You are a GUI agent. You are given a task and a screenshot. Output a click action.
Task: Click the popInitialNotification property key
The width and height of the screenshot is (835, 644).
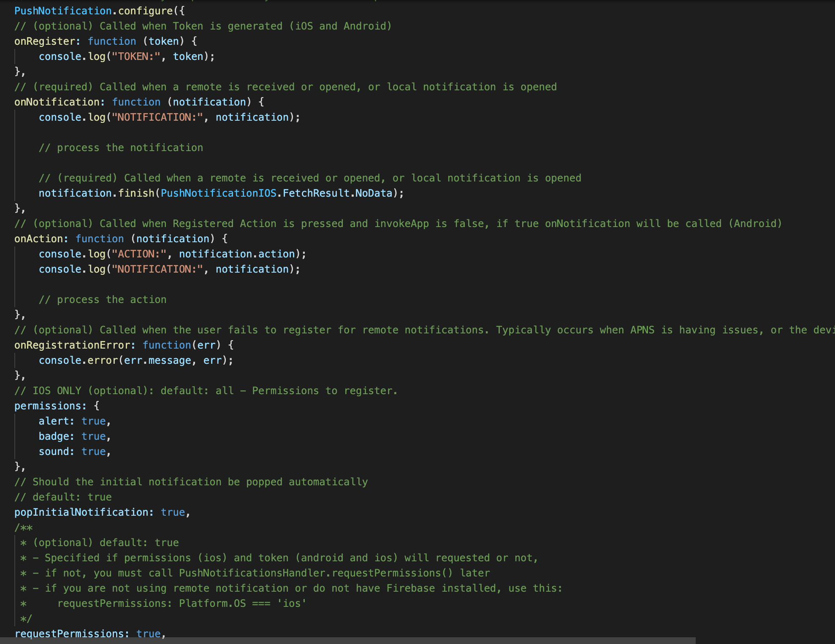(81, 512)
